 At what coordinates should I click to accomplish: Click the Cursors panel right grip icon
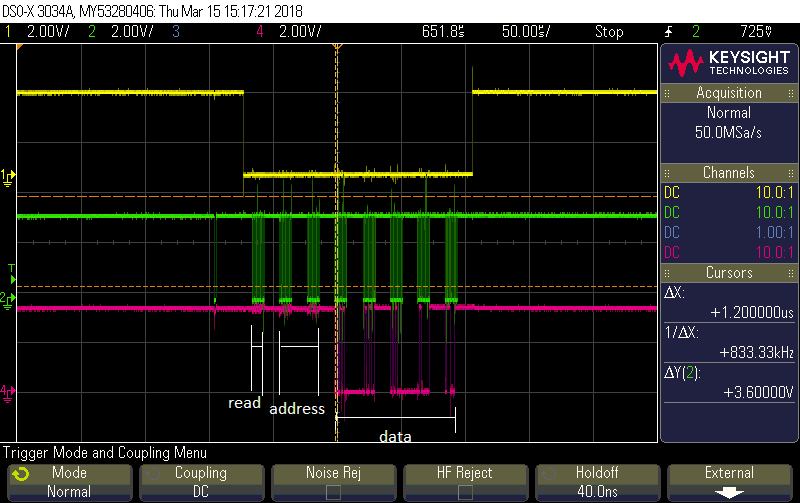(x=791, y=273)
